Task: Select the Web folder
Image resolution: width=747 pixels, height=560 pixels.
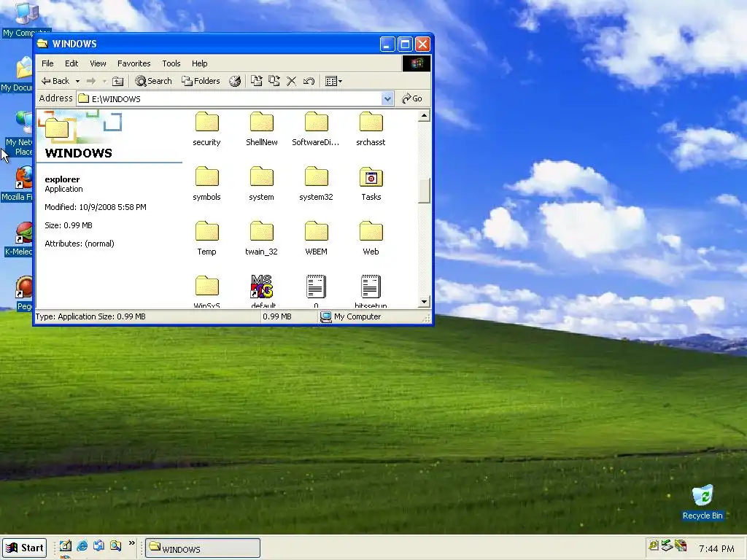Action: pos(371,238)
